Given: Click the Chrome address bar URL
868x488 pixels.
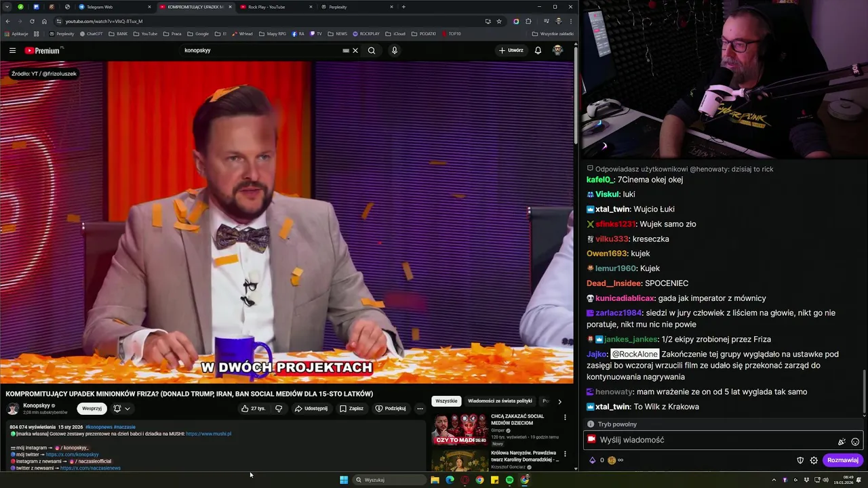Looking at the screenshot, I should click(x=104, y=21).
